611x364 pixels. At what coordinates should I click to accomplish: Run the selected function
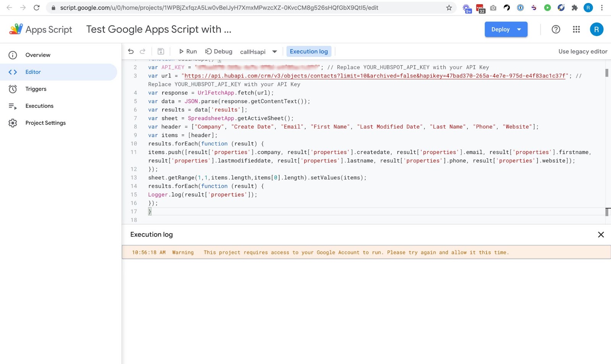click(188, 52)
